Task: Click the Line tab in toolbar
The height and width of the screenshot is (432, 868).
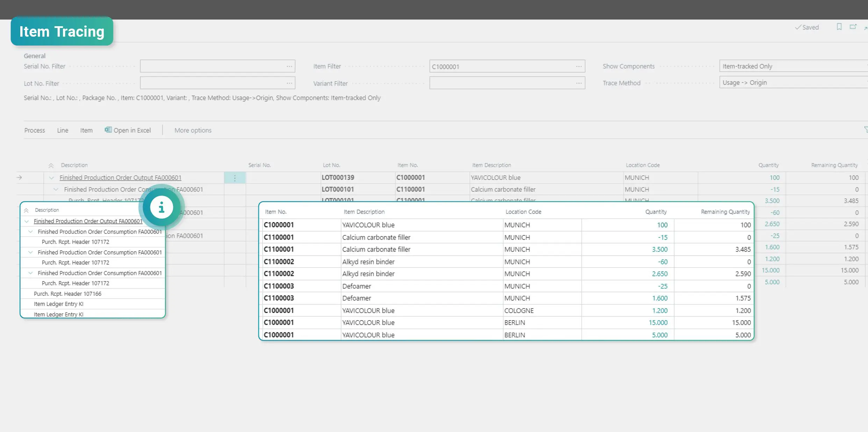Action: 62,130
